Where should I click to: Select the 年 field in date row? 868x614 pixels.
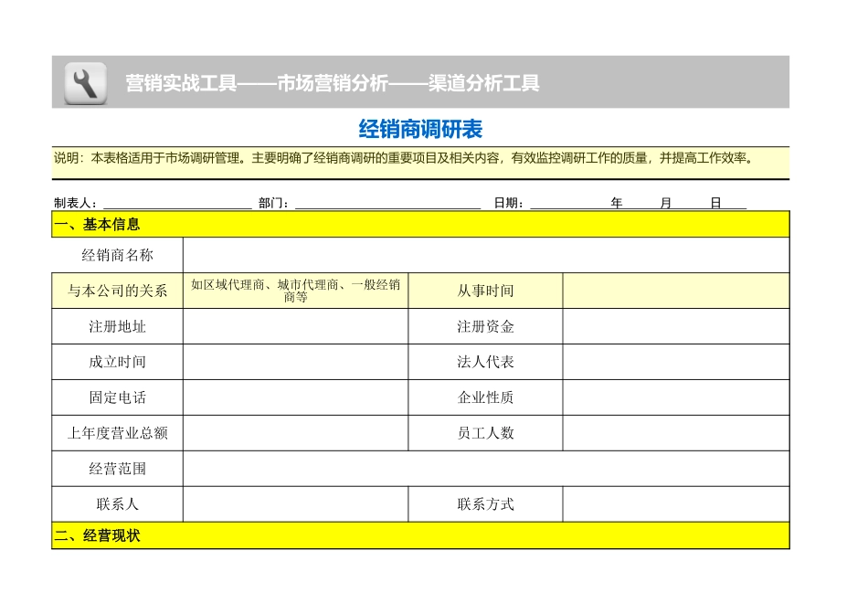[x=614, y=203]
